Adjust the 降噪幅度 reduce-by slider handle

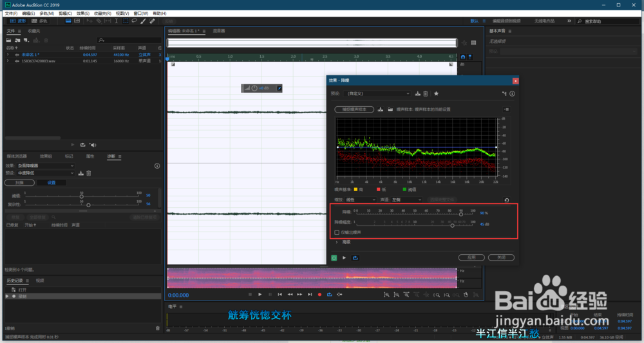coord(452,225)
